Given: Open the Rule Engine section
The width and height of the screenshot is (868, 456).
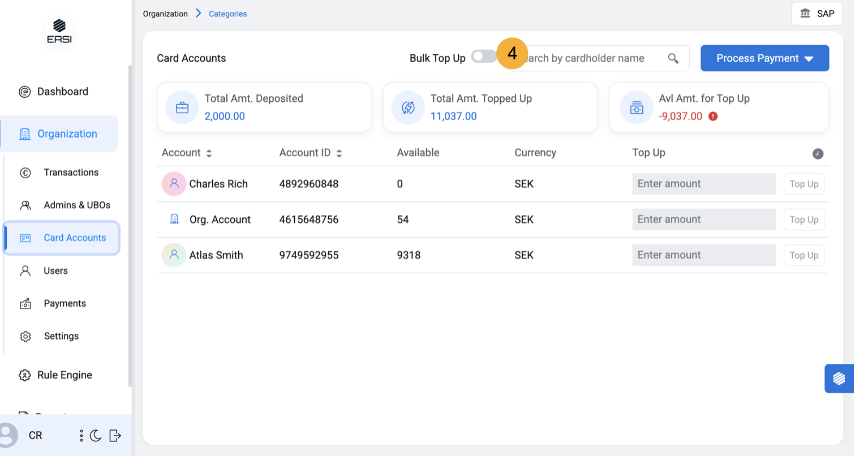Looking at the screenshot, I should [x=64, y=375].
